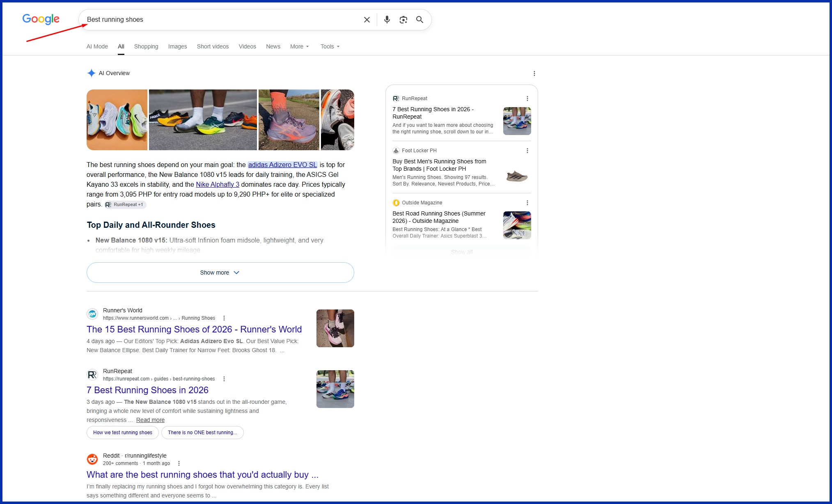
Task: Click Outside Magazine favicon
Action: click(x=396, y=203)
